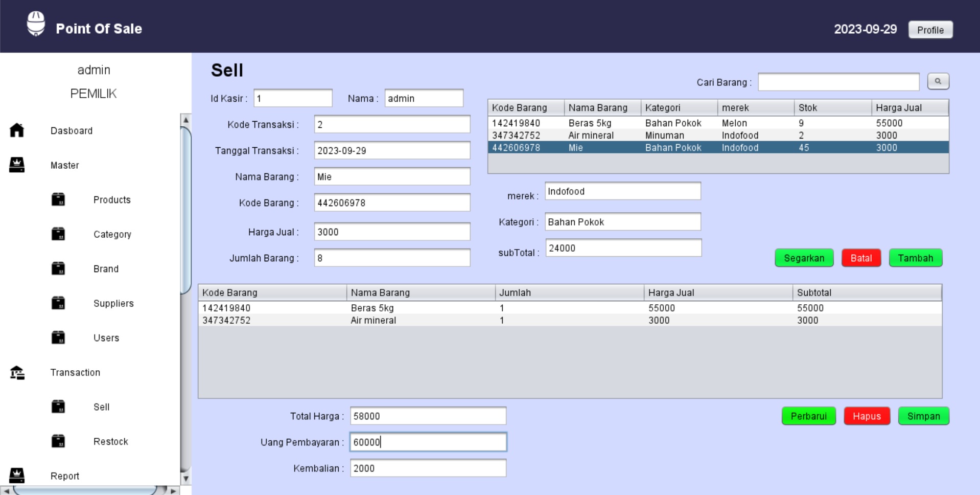Click the Tambah button to add item
Viewport: 980px width, 495px height.
(x=916, y=258)
